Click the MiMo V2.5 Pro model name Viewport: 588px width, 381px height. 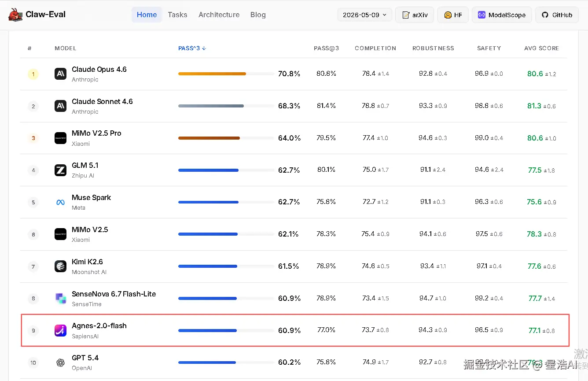pos(96,133)
